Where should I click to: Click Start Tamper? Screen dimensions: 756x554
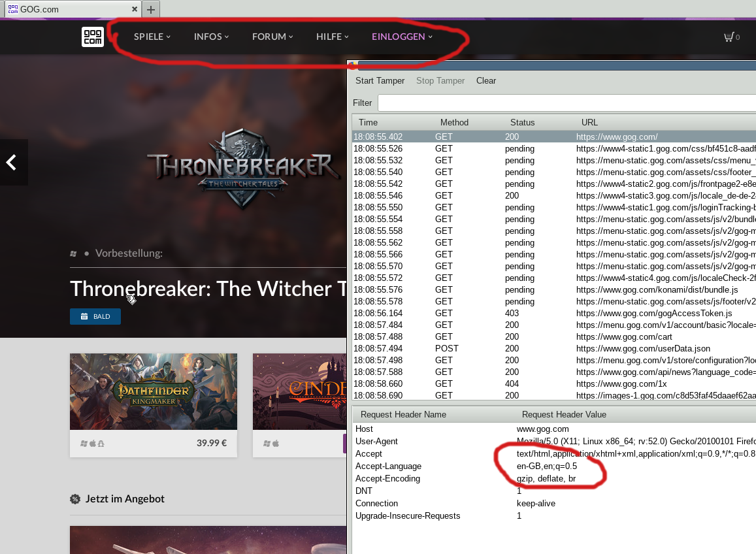tap(380, 80)
